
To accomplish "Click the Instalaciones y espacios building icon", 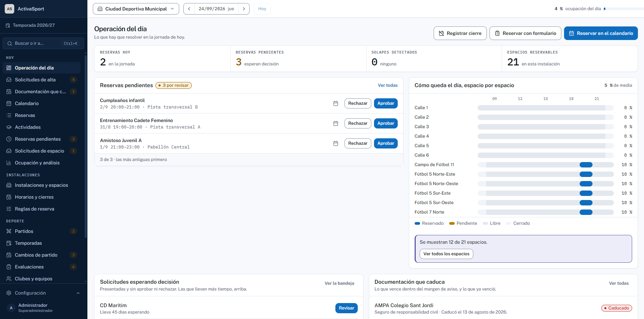I will point(9,185).
